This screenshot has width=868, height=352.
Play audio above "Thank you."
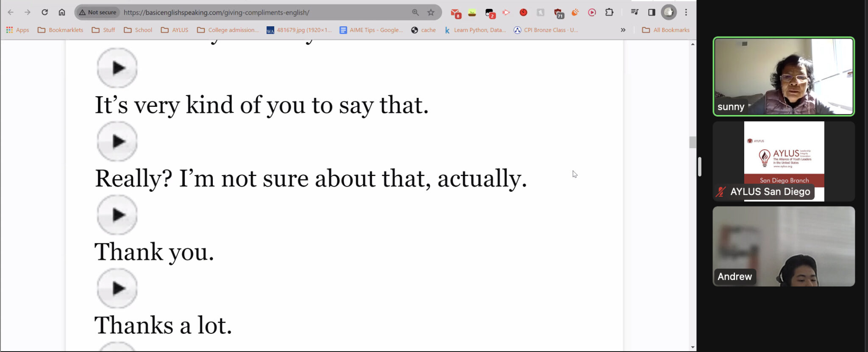[117, 215]
